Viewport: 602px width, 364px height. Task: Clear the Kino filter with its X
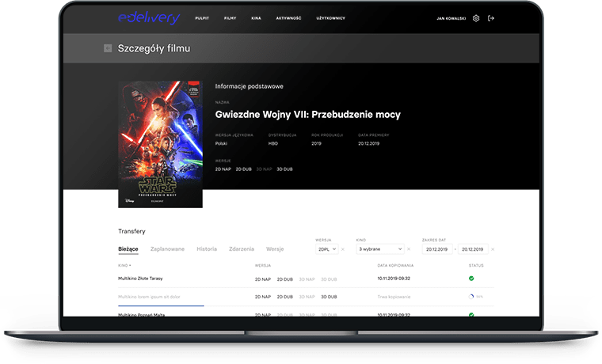coord(409,249)
